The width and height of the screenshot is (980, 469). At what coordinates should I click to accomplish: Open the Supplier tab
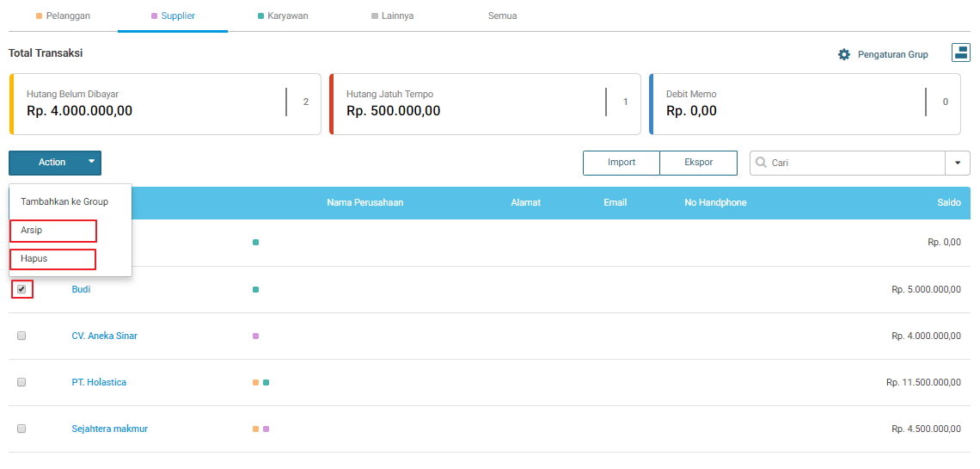click(173, 15)
